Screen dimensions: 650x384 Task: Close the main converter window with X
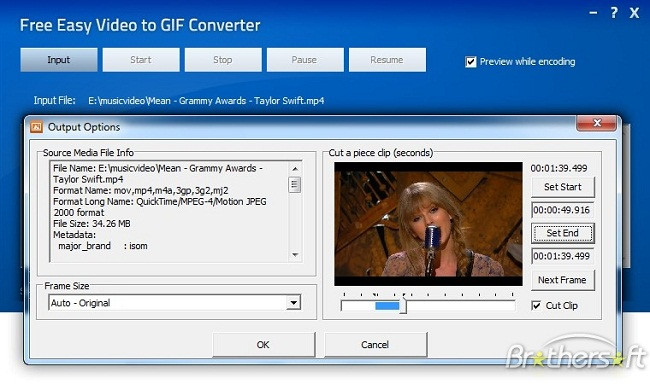[634, 13]
